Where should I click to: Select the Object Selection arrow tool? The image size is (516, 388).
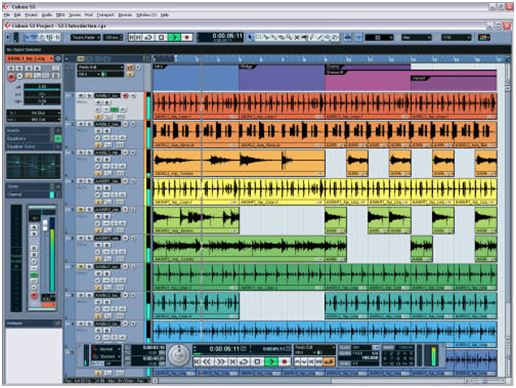point(251,38)
